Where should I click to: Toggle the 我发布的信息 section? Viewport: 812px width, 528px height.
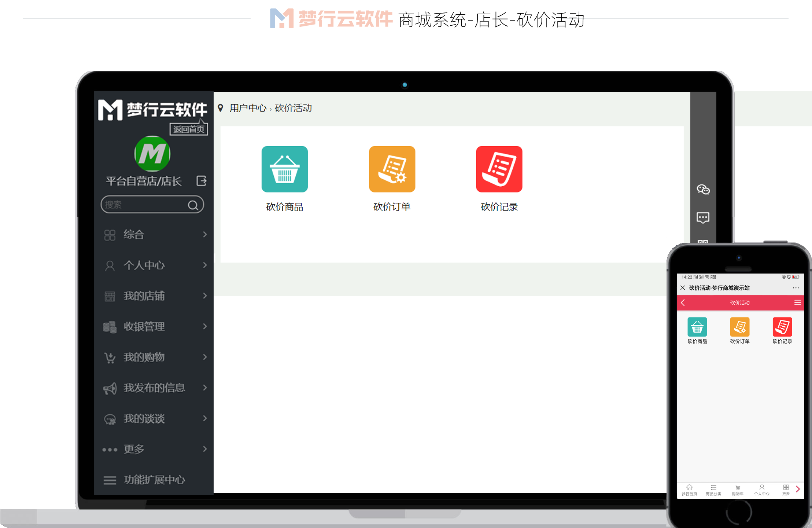point(154,388)
